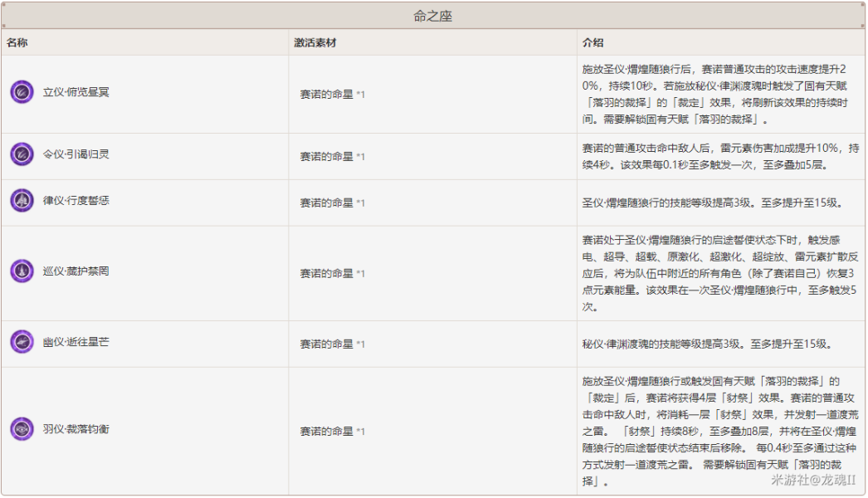The image size is (868, 498).
Task: Click the 秘仪·律渊渡魂 skill level description
Action: [707, 344]
